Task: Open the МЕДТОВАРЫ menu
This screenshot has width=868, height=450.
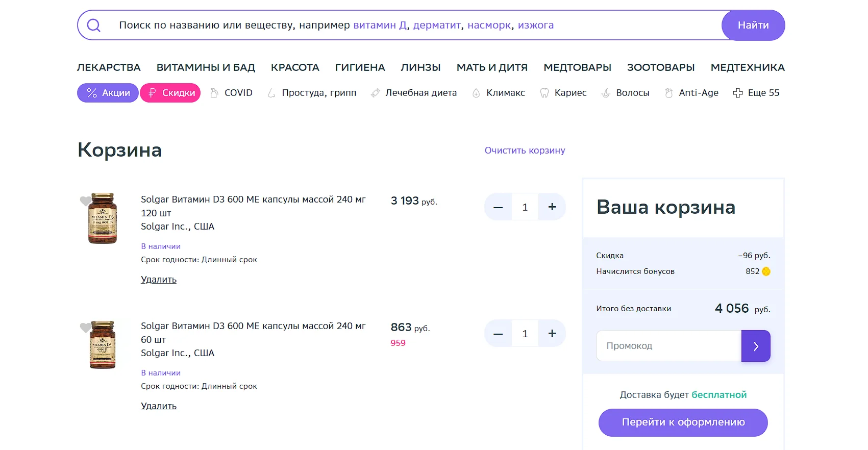Action: 577,67
